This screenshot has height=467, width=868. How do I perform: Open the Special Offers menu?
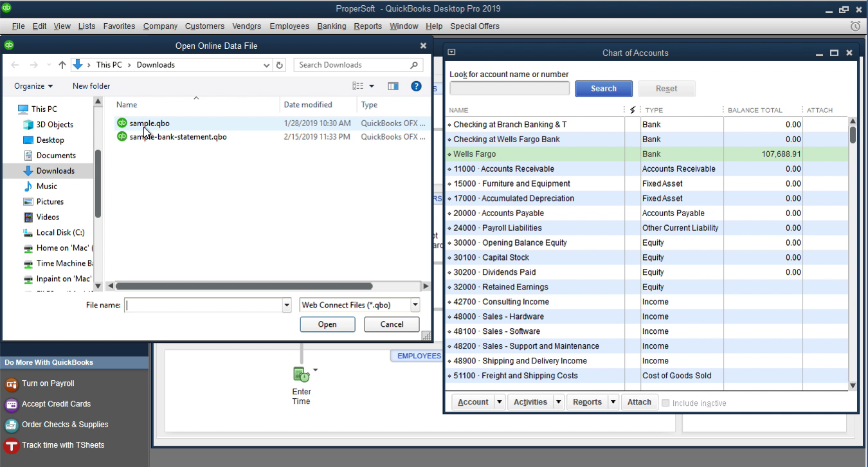point(475,26)
